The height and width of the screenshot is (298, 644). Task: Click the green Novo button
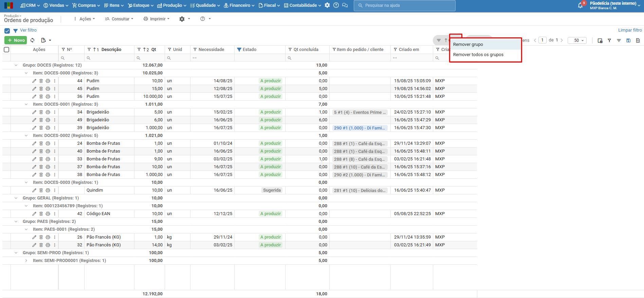[x=16, y=40]
